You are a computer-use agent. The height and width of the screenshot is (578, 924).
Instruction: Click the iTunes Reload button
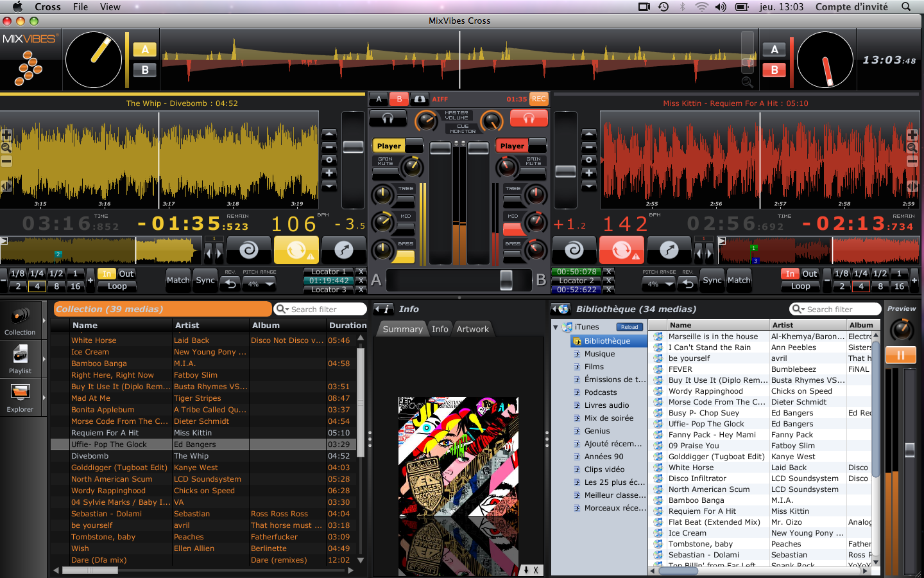tap(629, 327)
